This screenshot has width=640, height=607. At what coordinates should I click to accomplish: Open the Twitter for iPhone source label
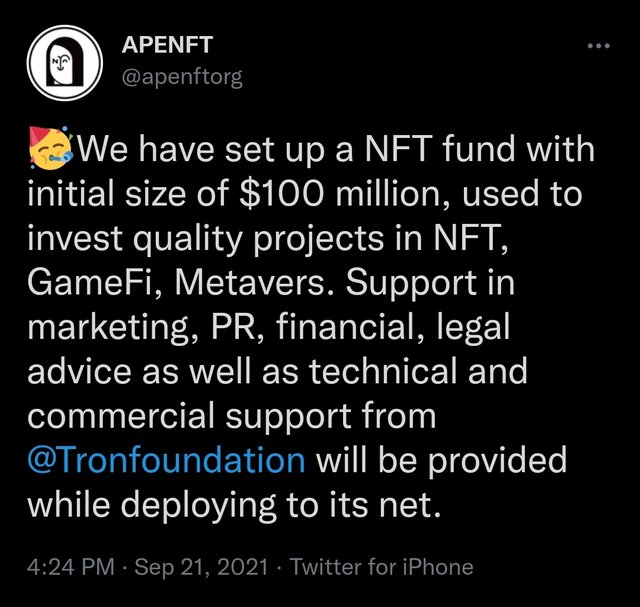pyautogui.click(x=381, y=567)
